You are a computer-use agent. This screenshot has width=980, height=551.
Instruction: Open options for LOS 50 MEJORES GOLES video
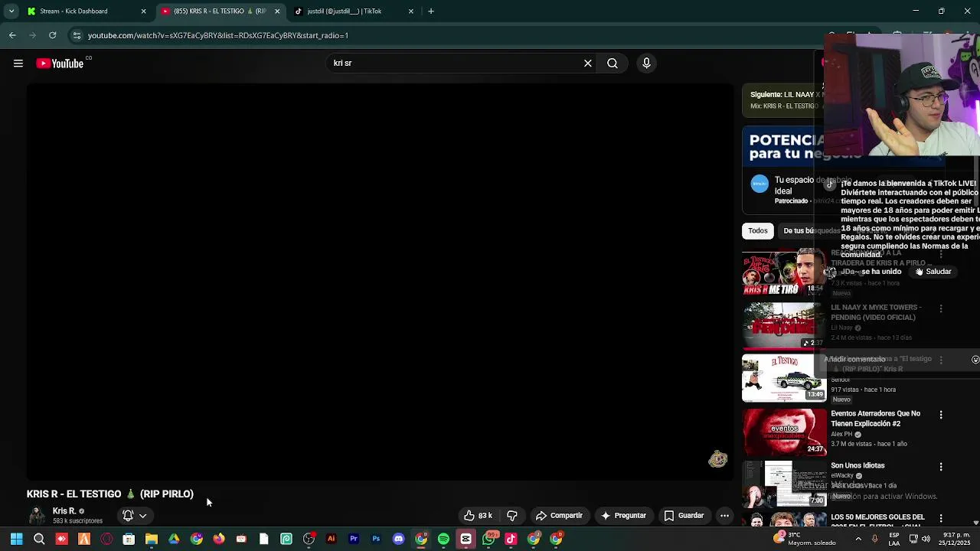(x=941, y=519)
